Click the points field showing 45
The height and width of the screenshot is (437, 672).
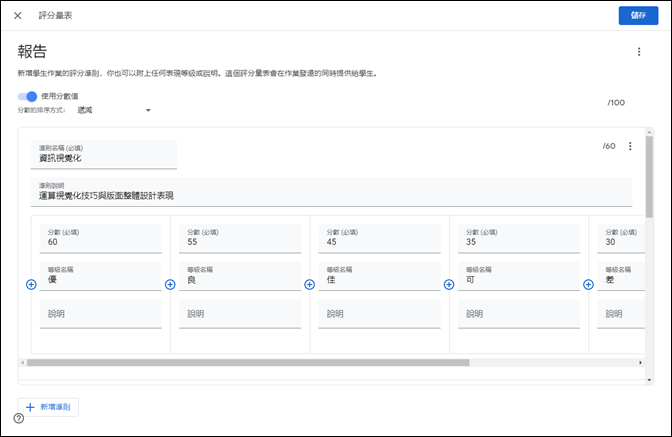point(379,238)
